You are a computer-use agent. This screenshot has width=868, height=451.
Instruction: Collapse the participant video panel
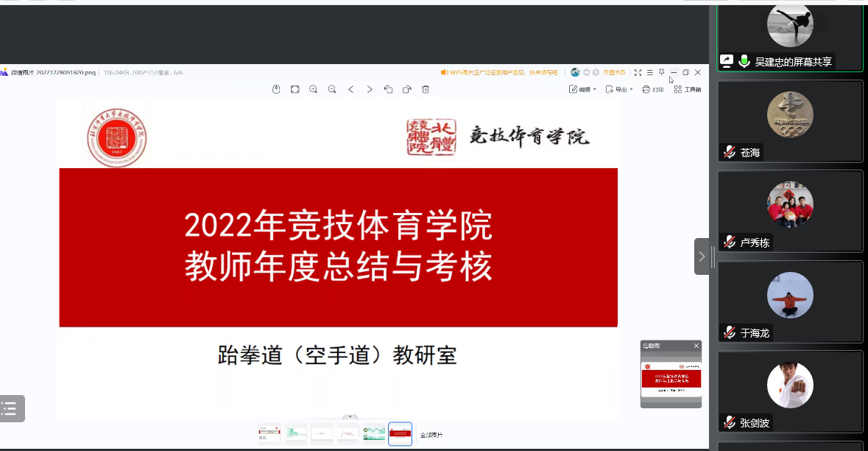[x=702, y=256]
